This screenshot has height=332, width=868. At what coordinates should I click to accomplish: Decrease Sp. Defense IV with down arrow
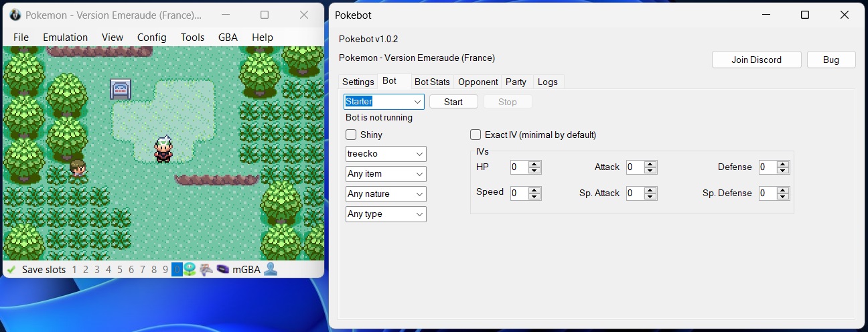point(783,197)
